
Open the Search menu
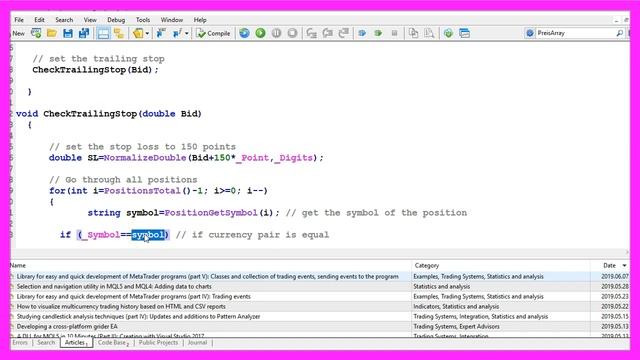tap(64, 20)
